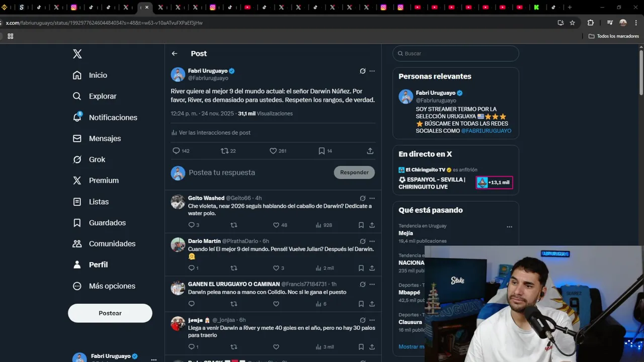
Task: Open Explorar search page
Action: pos(95,96)
